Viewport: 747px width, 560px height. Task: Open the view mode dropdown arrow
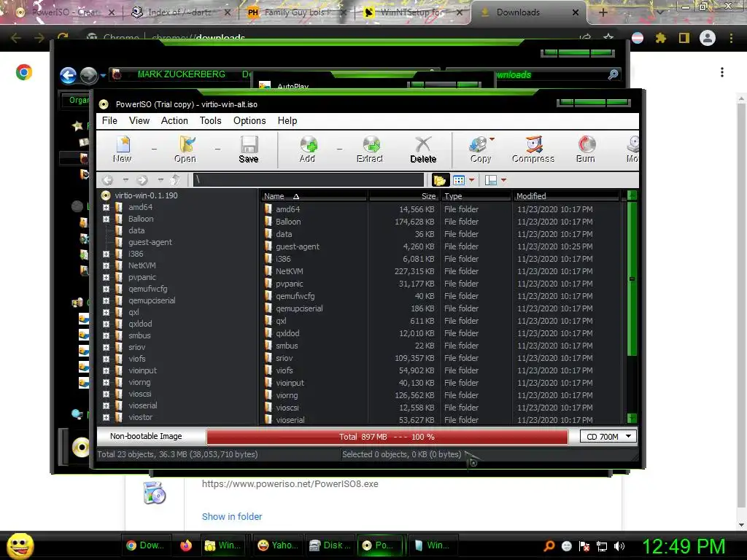(472, 180)
